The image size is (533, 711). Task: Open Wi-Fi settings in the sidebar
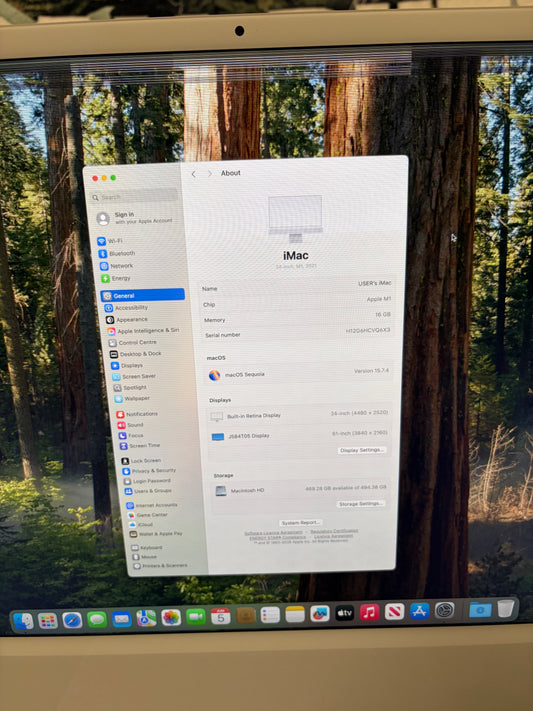[110, 241]
